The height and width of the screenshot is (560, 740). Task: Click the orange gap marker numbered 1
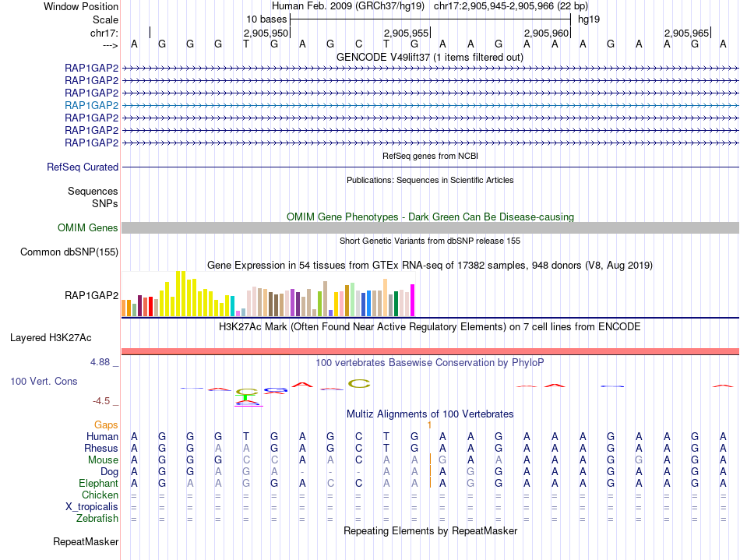(x=429, y=425)
